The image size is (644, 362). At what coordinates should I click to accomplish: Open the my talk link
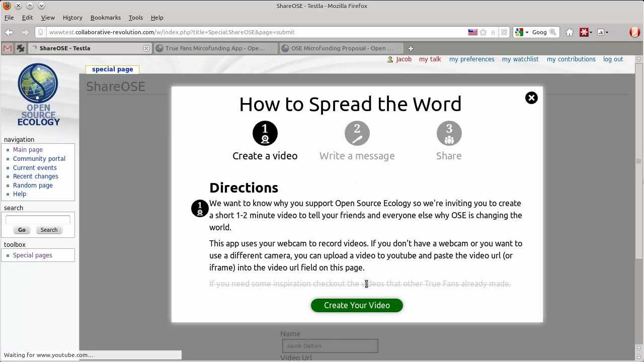point(430,59)
